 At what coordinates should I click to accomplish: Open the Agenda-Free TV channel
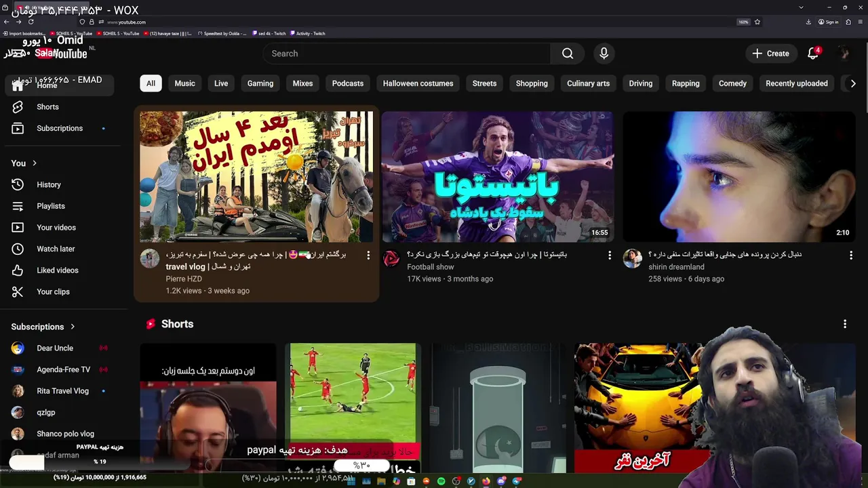60,369
